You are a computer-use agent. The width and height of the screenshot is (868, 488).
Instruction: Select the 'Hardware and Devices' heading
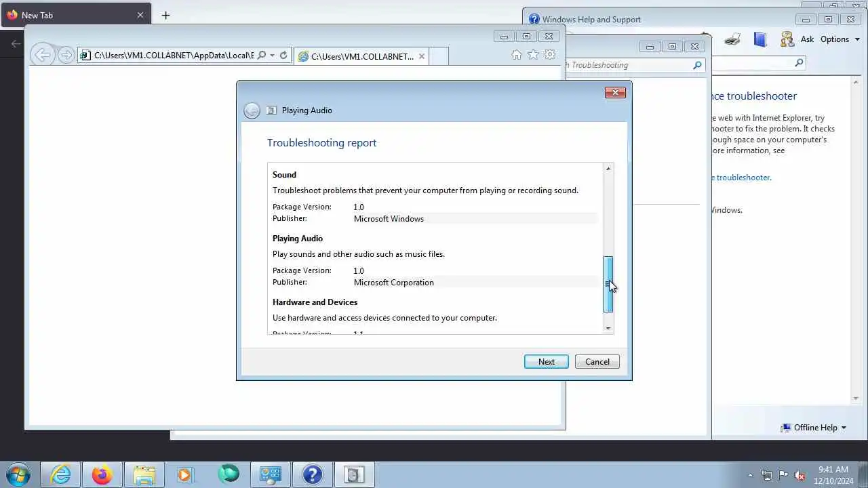pos(315,302)
